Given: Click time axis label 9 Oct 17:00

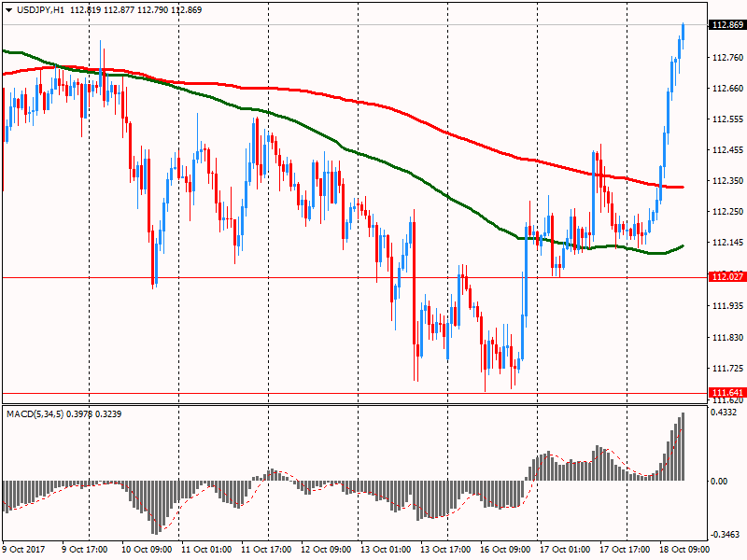Looking at the screenshot, I should pos(85,550).
